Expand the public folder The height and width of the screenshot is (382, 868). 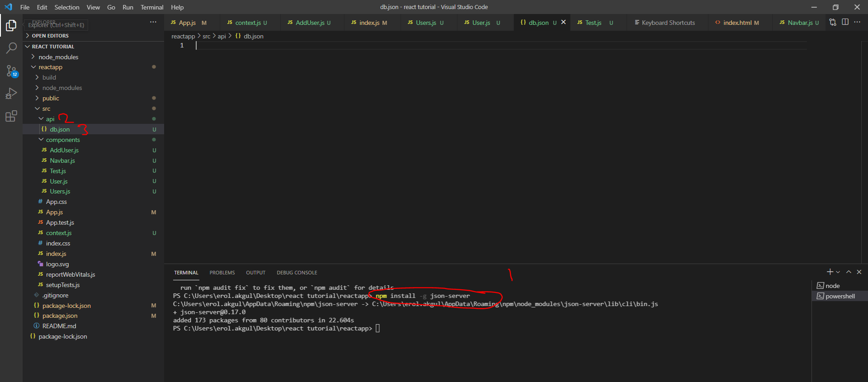click(51, 98)
